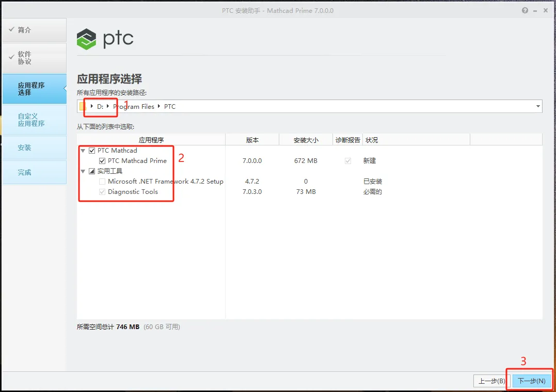Click the 状况 column header

point(416,140)
